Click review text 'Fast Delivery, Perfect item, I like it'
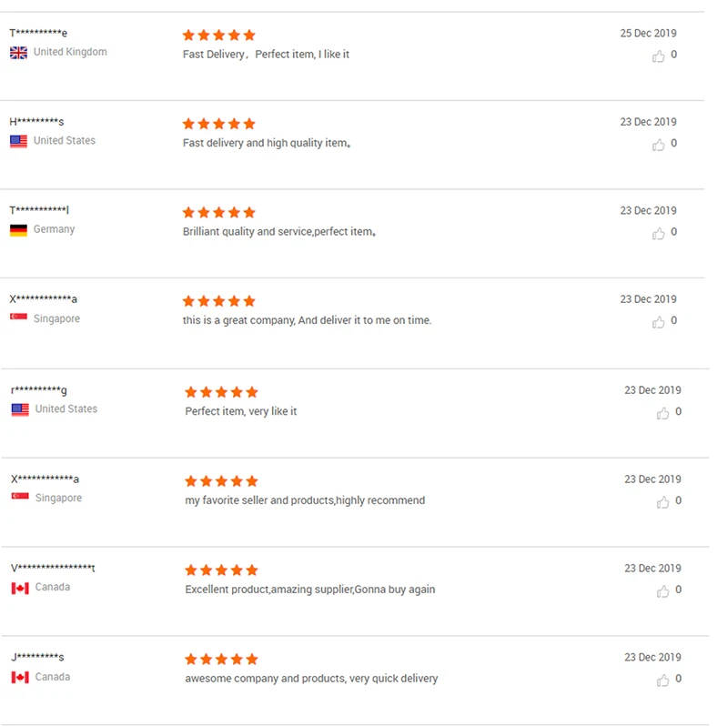The height and width of the screenshot is (726, 728). 266,55
